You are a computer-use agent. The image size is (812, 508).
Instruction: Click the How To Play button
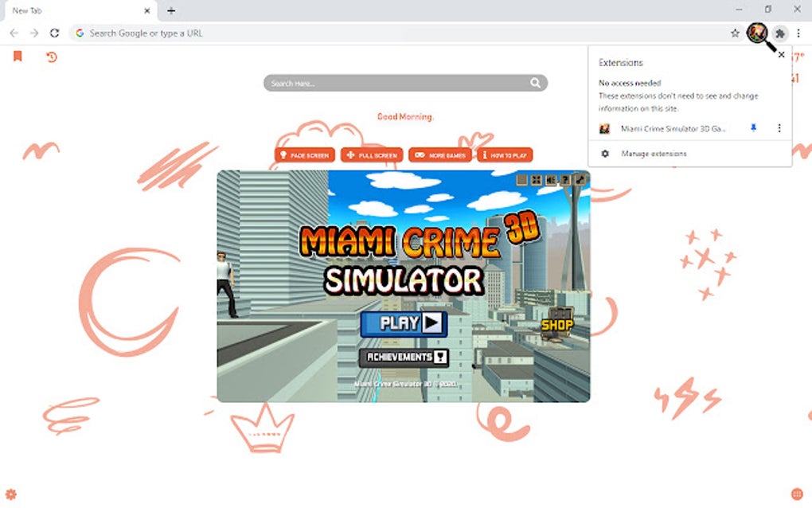(505, 154)
